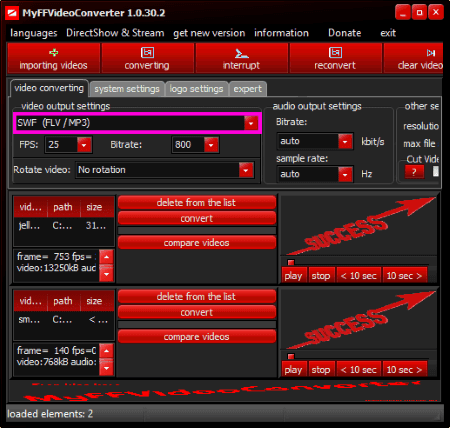
Task: Switch to the video converting tab
Action: (x=49, y=88)
